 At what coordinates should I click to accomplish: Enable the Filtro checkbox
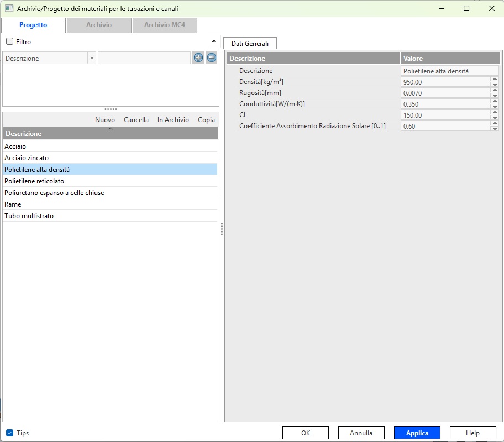click(10, 41)
